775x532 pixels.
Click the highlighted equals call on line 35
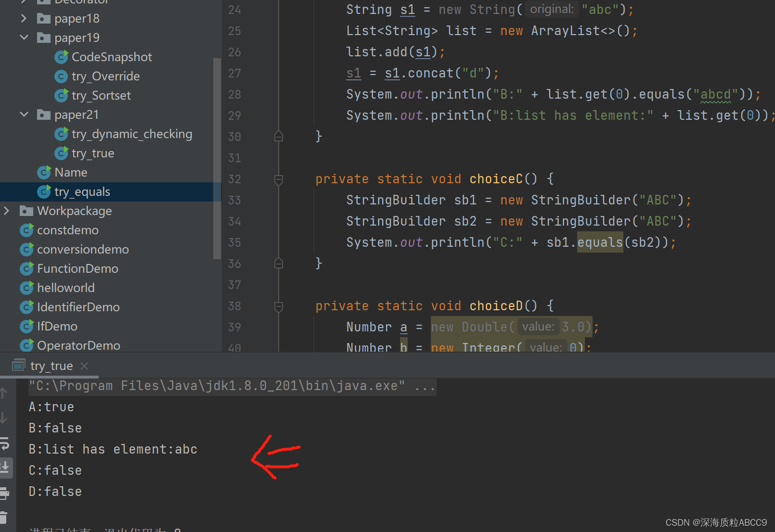click(x=600, y=242)
